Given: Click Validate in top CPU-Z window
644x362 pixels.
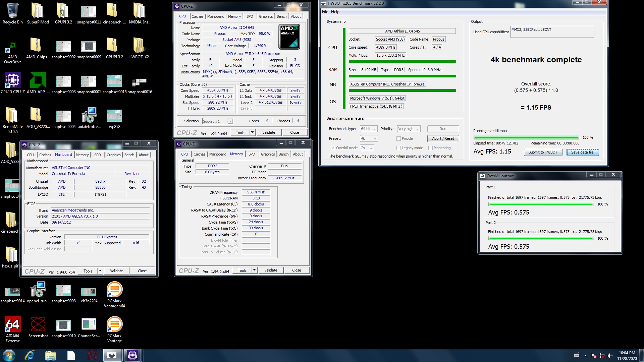Looking at the screenshot, I should (x=269, y=132).
